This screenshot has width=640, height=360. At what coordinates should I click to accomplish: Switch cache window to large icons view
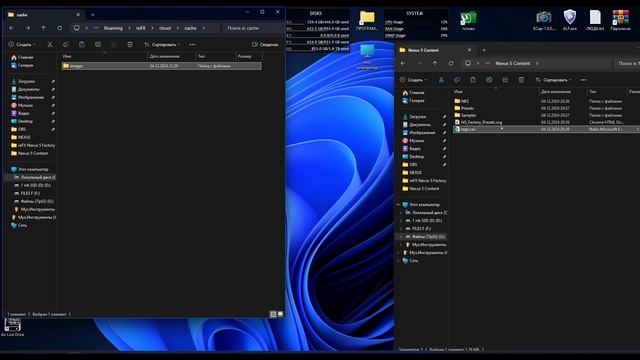pyautogui.click(x=280, y=314)
